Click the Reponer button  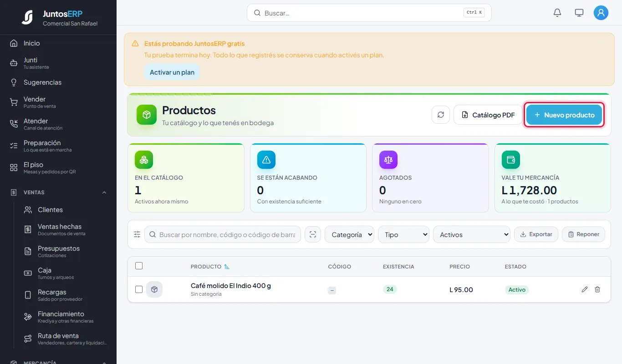(x=583, y=234)
